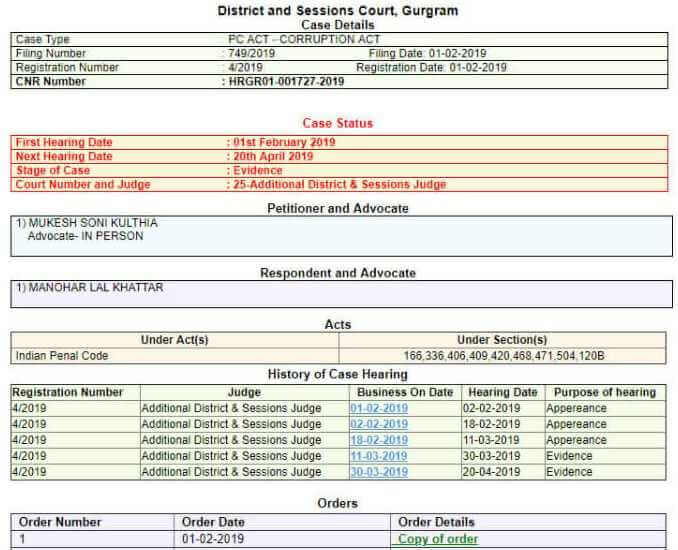Open the 02-02-2019 business date link
This screenshot has height=550, width=678.
point(379,424)
